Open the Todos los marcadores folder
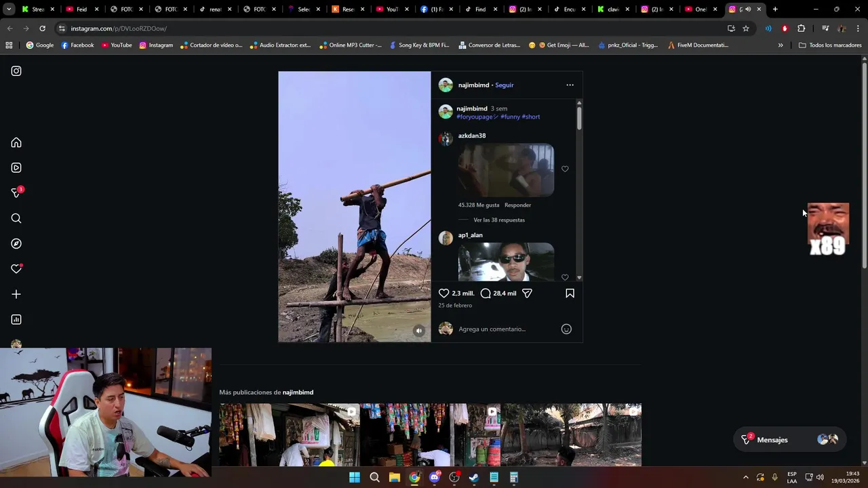 point(830,45)
